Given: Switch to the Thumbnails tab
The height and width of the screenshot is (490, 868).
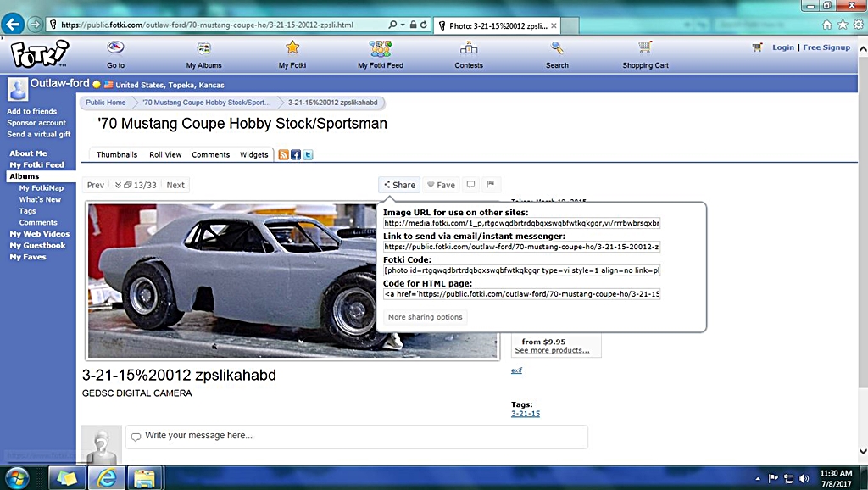Looking at the screenshot, I should pos(117,155).
